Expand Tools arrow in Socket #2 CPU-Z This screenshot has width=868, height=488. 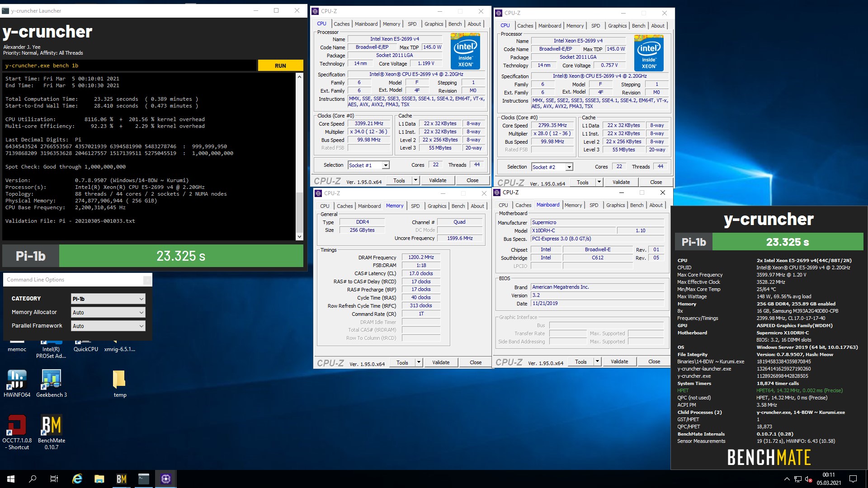coord(599,182)
